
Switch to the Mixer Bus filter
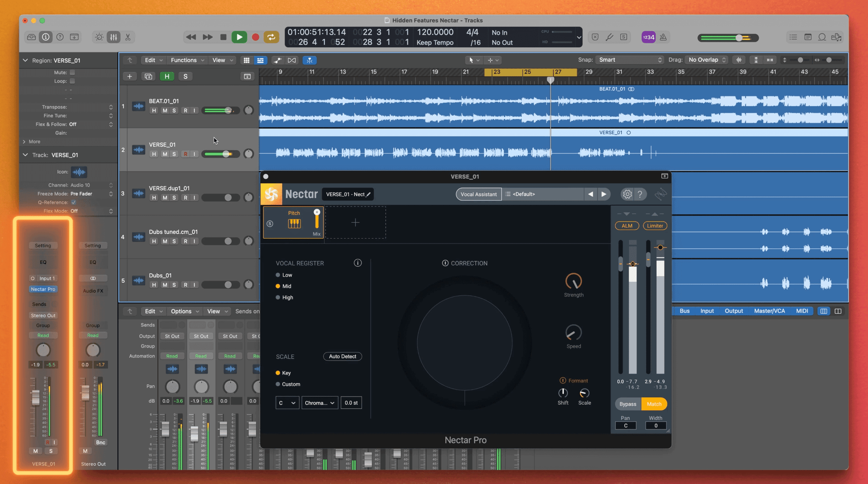point(684,311)
